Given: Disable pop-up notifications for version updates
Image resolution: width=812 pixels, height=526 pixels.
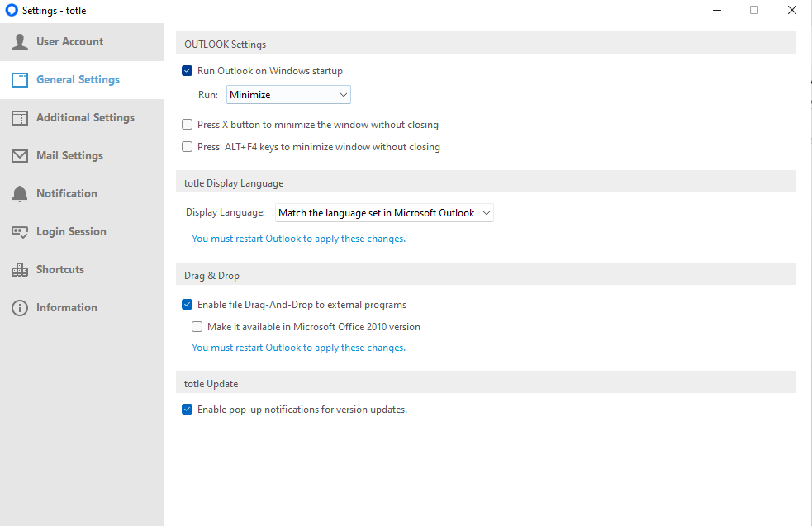Looking at the screenshot, I should (x=187, y=410).
